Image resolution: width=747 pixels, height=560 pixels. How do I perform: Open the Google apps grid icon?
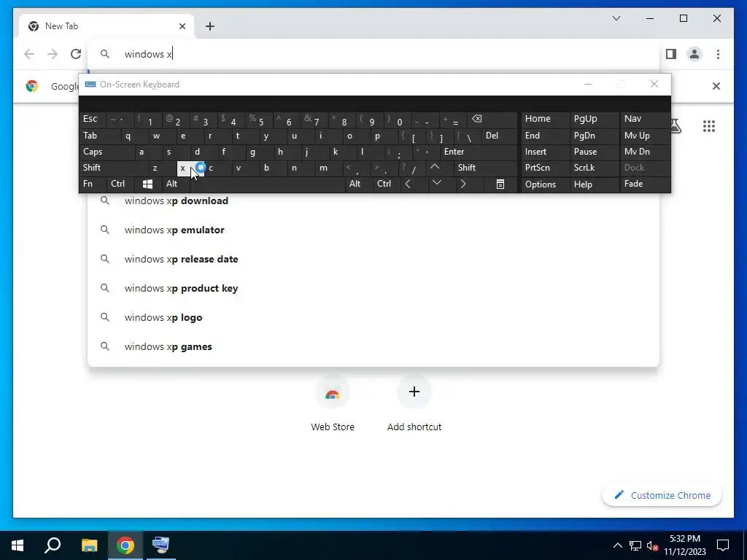709,126
